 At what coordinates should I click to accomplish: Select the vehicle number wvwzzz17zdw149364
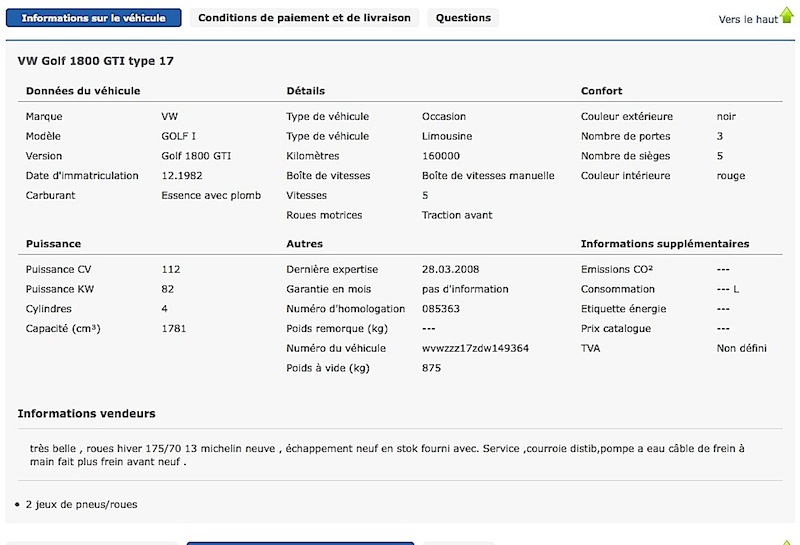pos(475,349)
